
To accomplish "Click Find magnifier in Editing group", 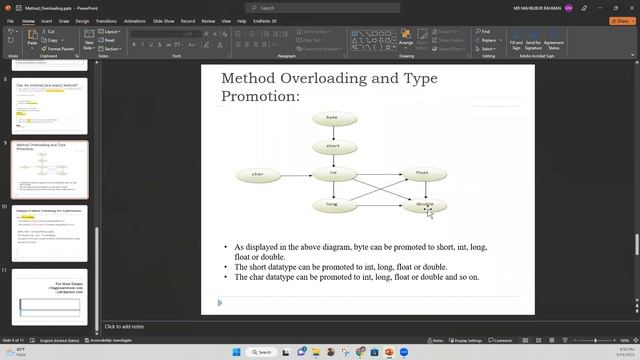I will click(x=483, y=31).
